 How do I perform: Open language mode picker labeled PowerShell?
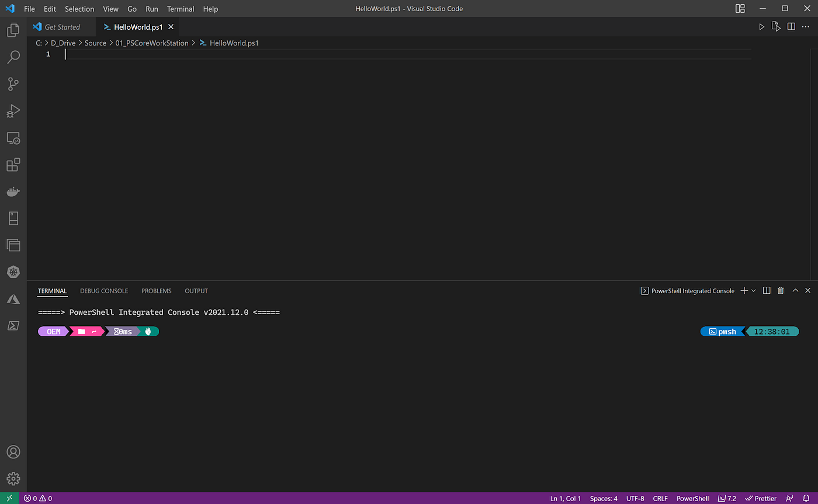[x=692, y=498]
